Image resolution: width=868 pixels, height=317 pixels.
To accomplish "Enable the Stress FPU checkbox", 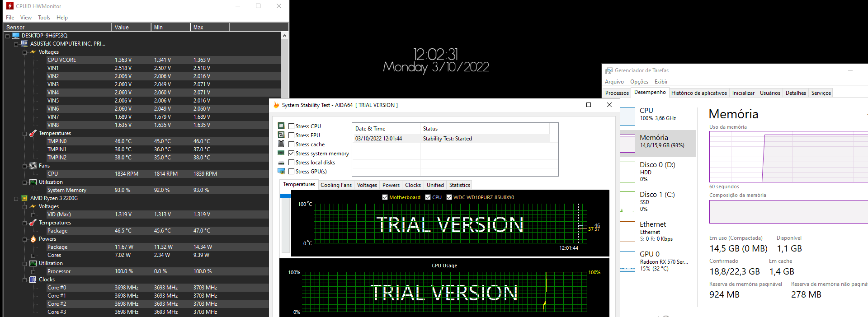I will tap(292, 135).
